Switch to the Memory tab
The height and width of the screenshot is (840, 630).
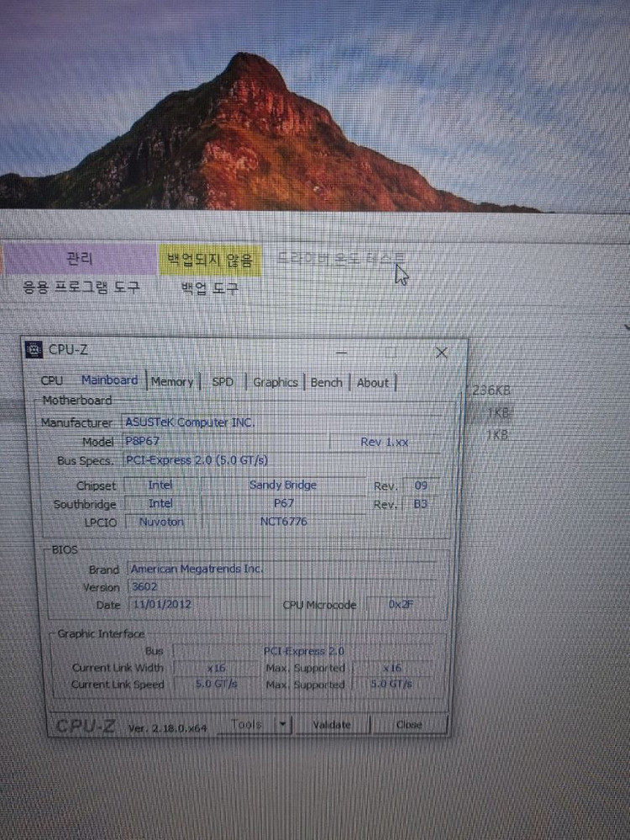tap(172, 382)
